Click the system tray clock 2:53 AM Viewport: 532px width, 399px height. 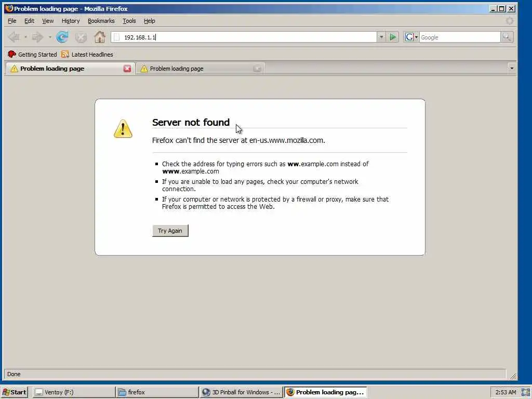coord(506,392)
